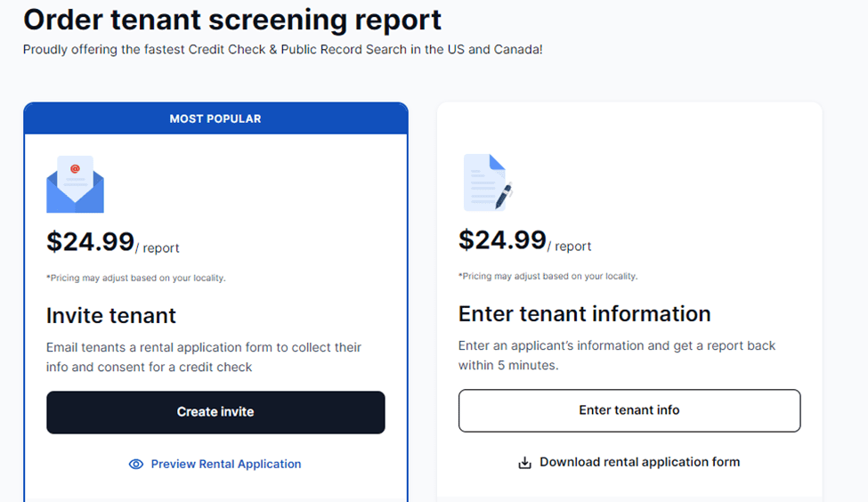Click the Order tenant screening report title
The image size is (868, 502).
(232, 20)
